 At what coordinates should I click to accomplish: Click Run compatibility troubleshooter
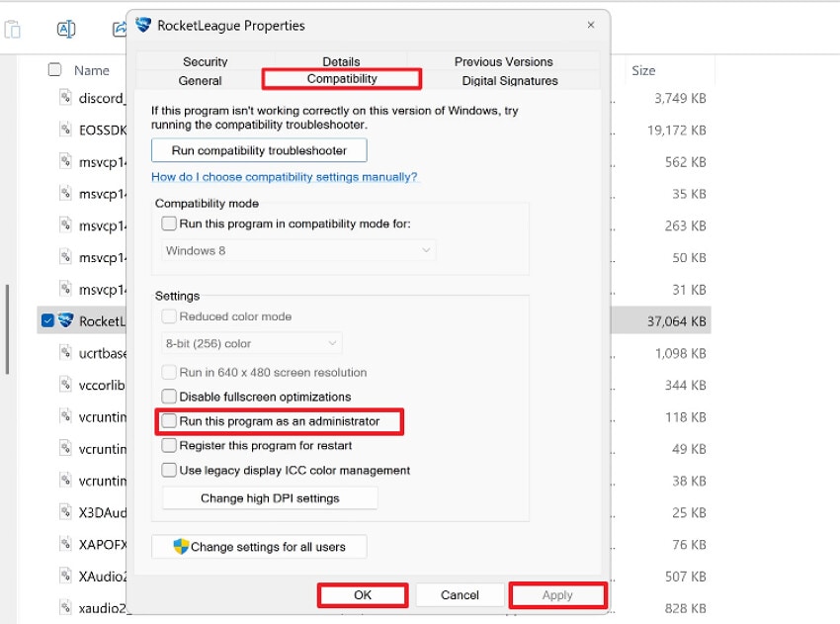coord(258,149)
